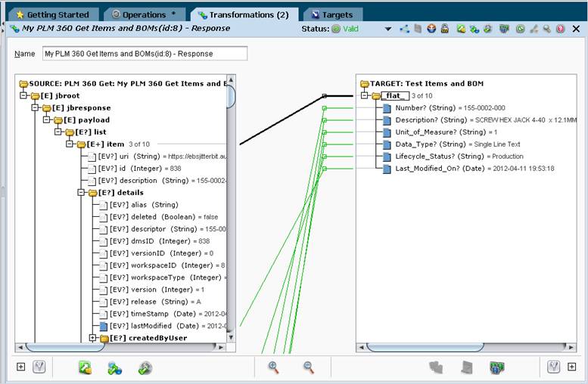Collapse the [E?] details node
The image size is (588, 384).
(81, 193)
